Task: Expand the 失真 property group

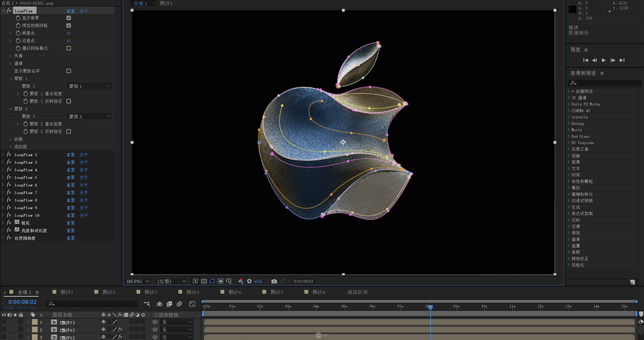Action: point(10,56)
